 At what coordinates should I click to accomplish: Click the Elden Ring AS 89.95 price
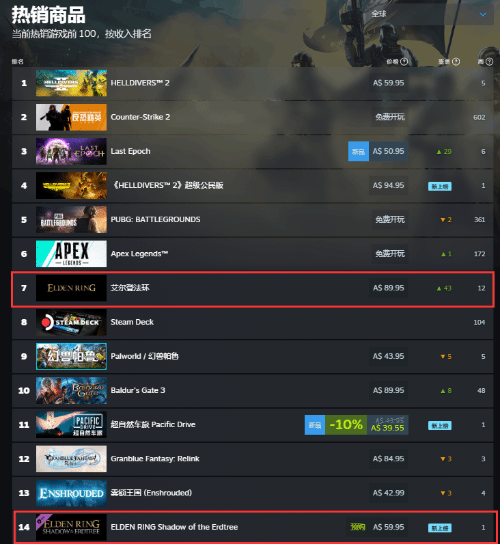point(388,288)
